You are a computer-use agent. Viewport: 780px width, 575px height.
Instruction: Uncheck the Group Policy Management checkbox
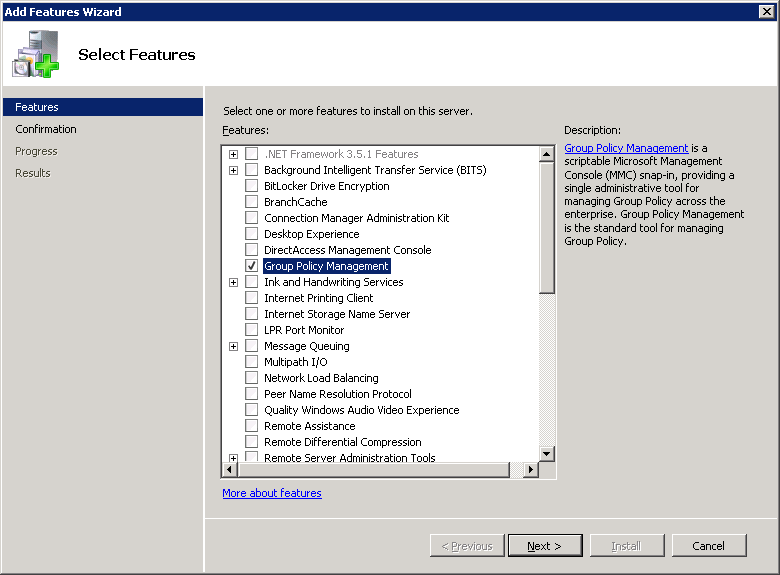pos(252,266)
